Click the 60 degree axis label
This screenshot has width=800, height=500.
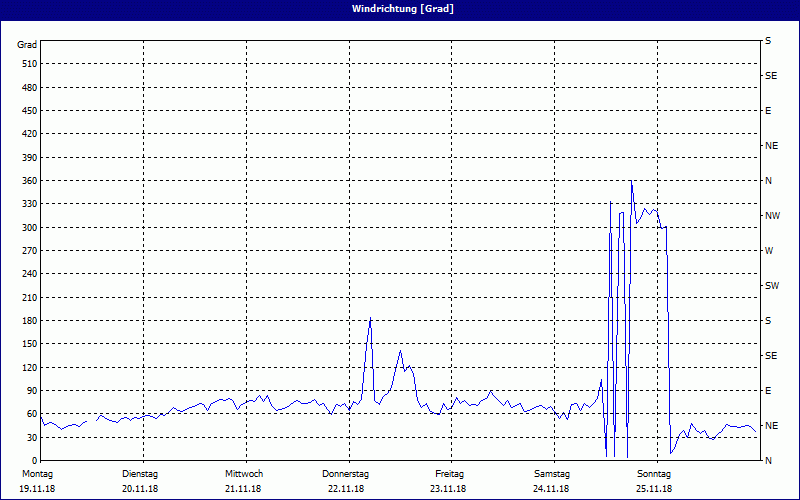[x=32, y=414]
